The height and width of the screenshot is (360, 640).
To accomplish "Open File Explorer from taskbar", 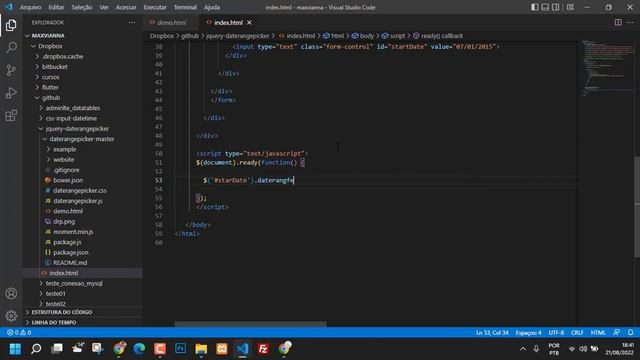I will 201,349.
